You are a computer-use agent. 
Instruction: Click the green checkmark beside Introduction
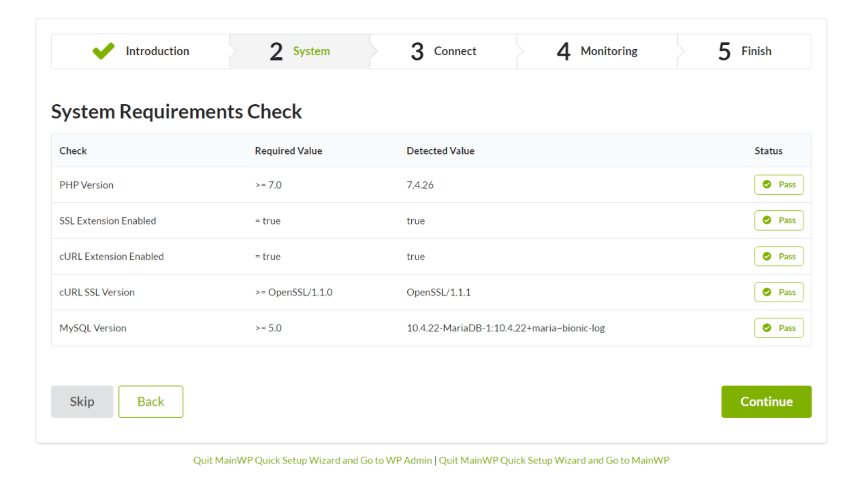pyautogui.click(x=103, y=51)
